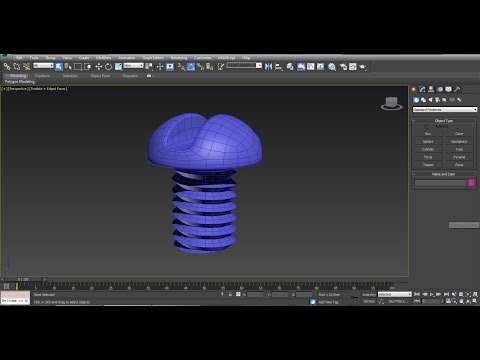Open the Selection Filter dropdown
This screenshot has width=480, height=360.
pos(43,66)
